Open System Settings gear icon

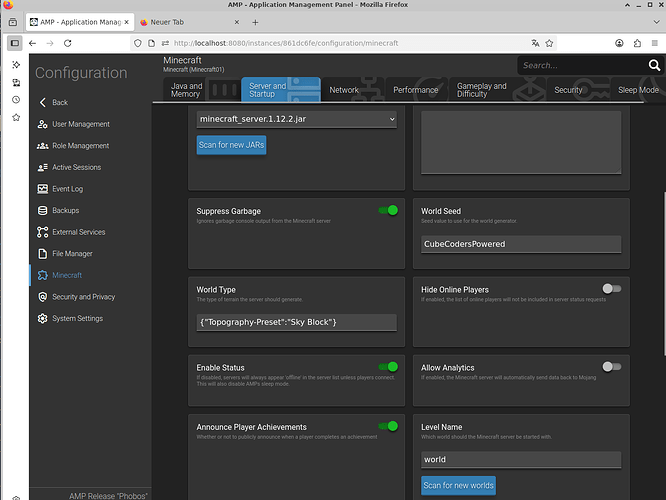[42, 318]
